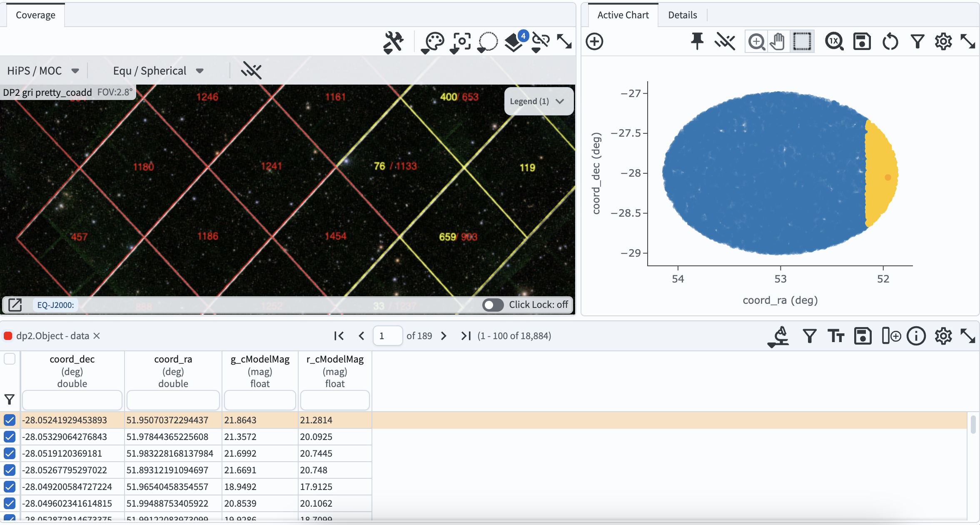Image resolution: width=980 pixels, height=525 pixels.
Task: Click the g_cModelMag filter field
Action: 260,400
